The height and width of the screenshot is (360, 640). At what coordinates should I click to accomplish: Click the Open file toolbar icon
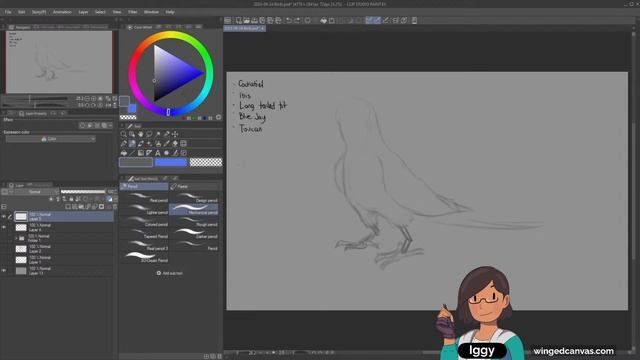[x=247, y=20]
